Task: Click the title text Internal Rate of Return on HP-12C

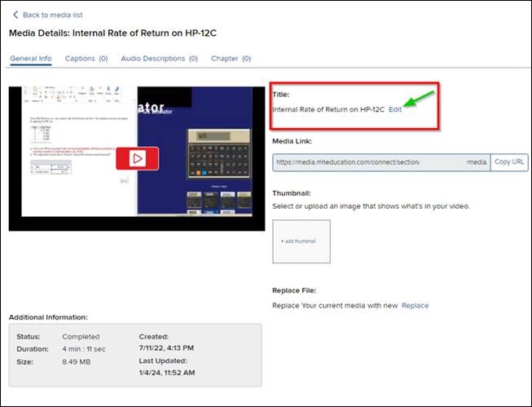Action: coord(328,109)
